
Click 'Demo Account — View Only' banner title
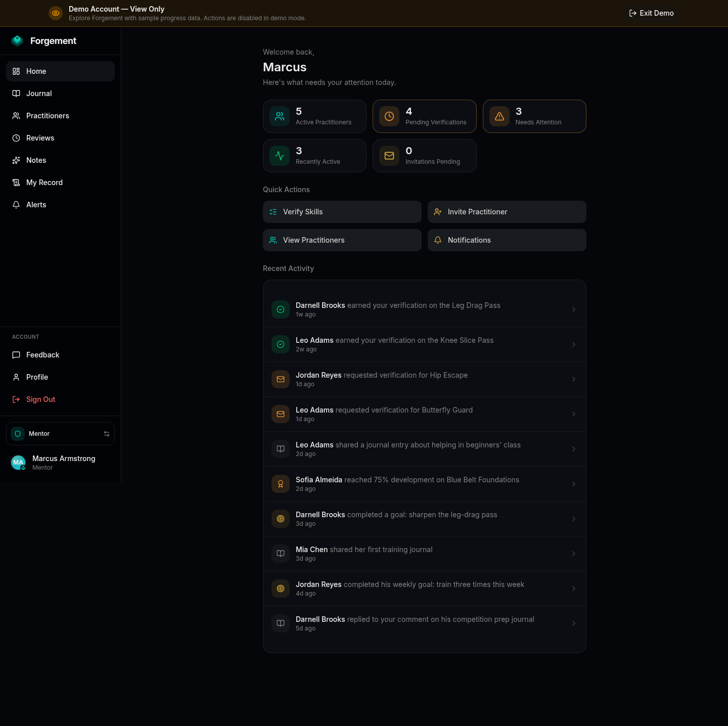(116, 9)
